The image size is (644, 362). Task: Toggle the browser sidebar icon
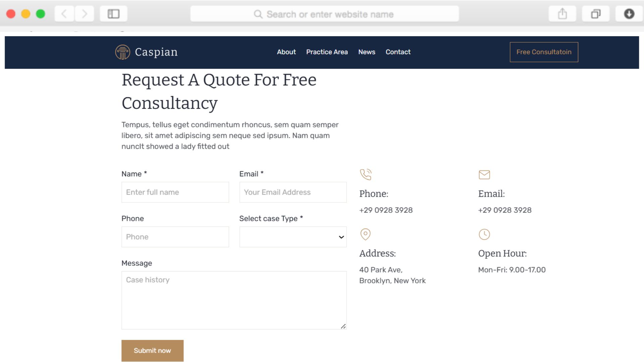tap(113, 14)
